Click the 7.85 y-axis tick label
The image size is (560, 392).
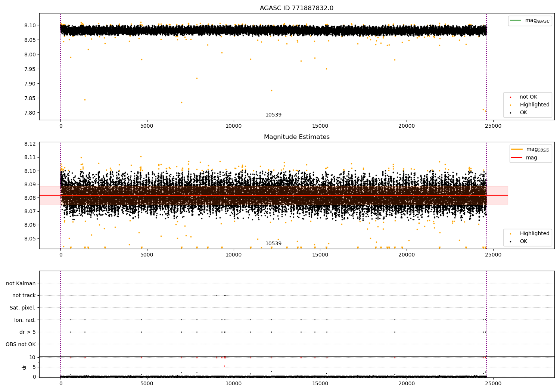[x=30, y=98]
